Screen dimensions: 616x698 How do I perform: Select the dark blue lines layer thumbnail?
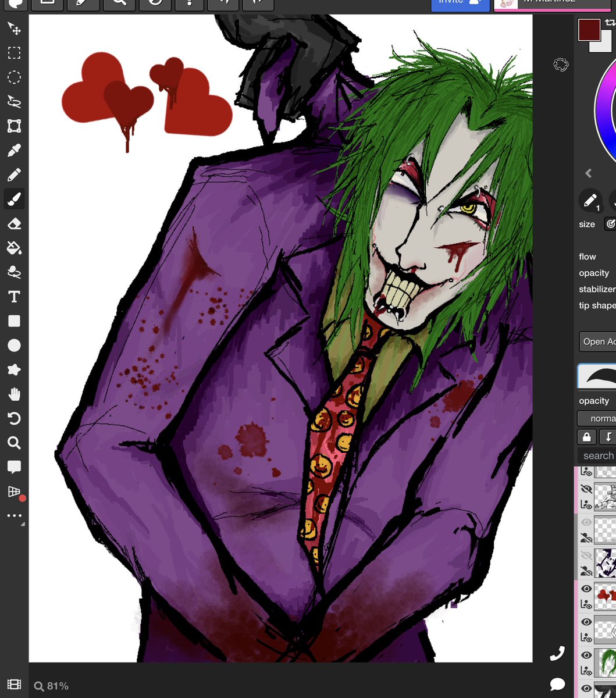point(606,562)
